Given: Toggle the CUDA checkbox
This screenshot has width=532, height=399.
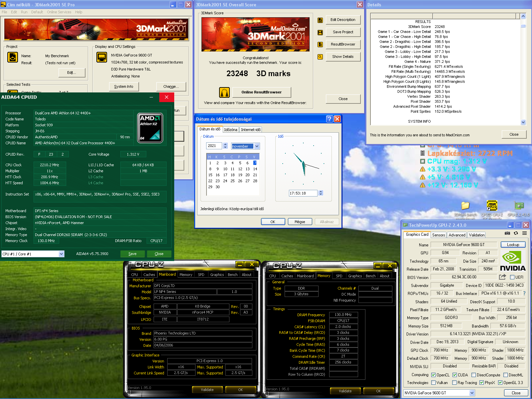Looking at the screenshot, I should (455, 375).
